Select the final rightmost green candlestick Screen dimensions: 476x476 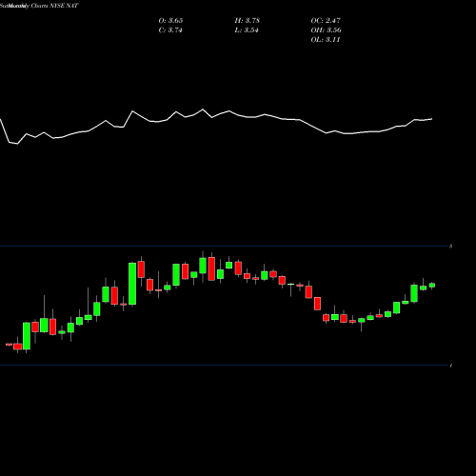432,285
